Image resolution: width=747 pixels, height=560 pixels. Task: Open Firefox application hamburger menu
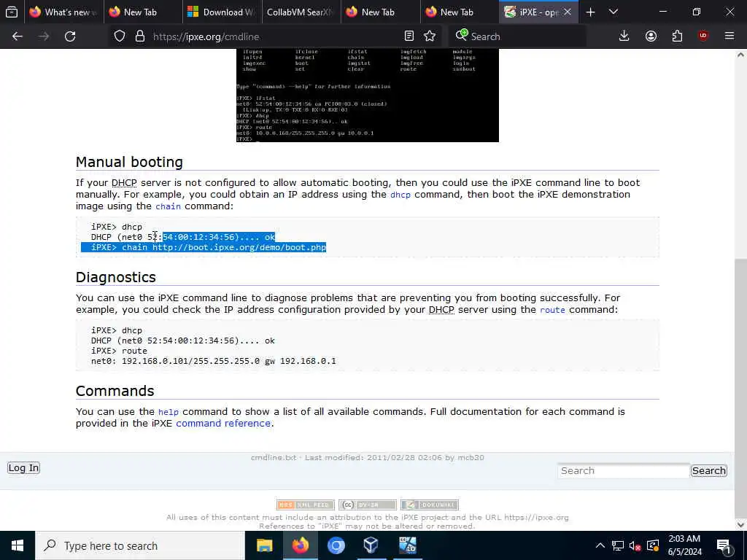click(x=729, y=36)
